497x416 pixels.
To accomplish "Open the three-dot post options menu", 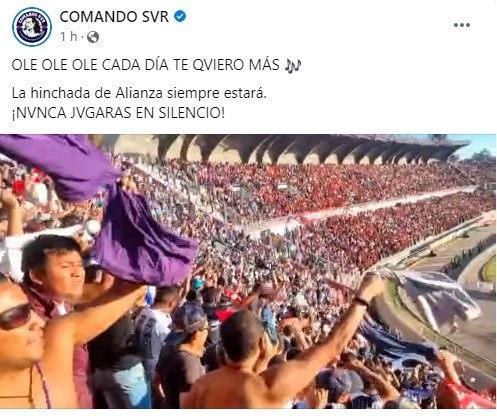I will (x=462, y=25).
